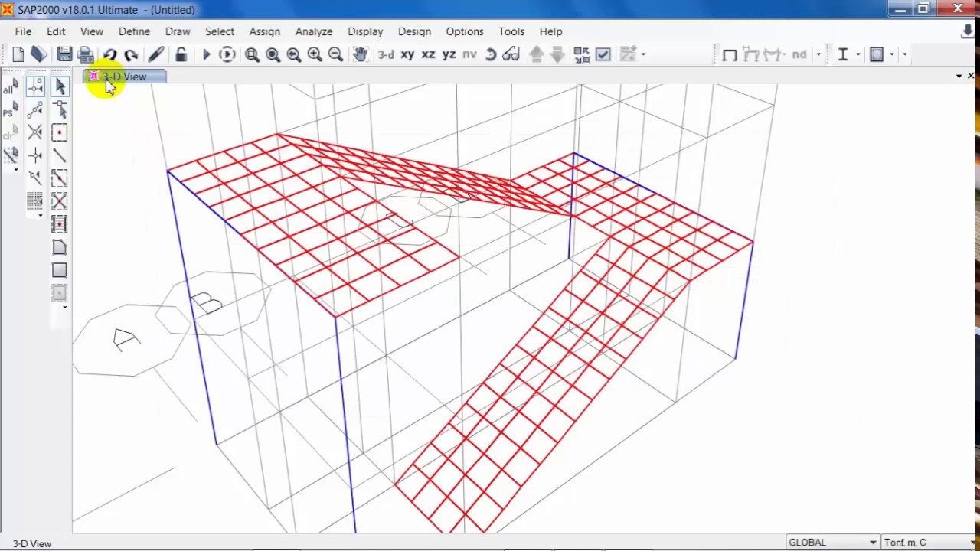Image resolution: width=980 pixels, height=551 pixels.
Task: Click the Print Graphics icon
Action: (86, 54)
